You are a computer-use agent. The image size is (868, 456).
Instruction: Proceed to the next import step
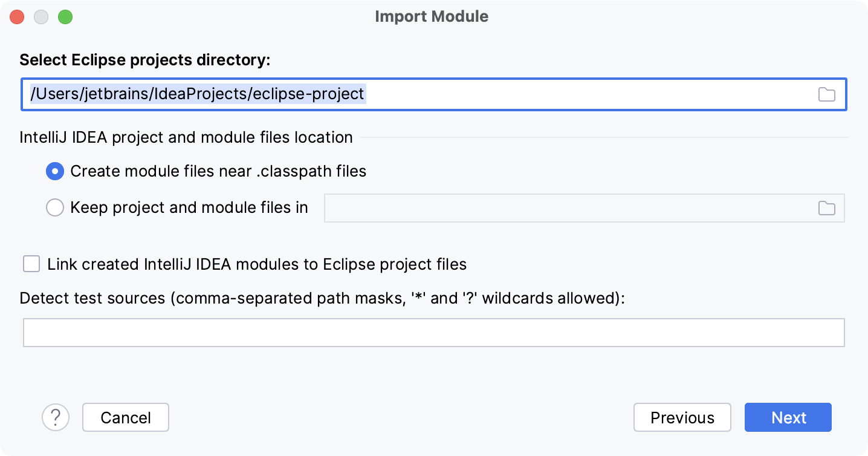click(x=788, y=417)
